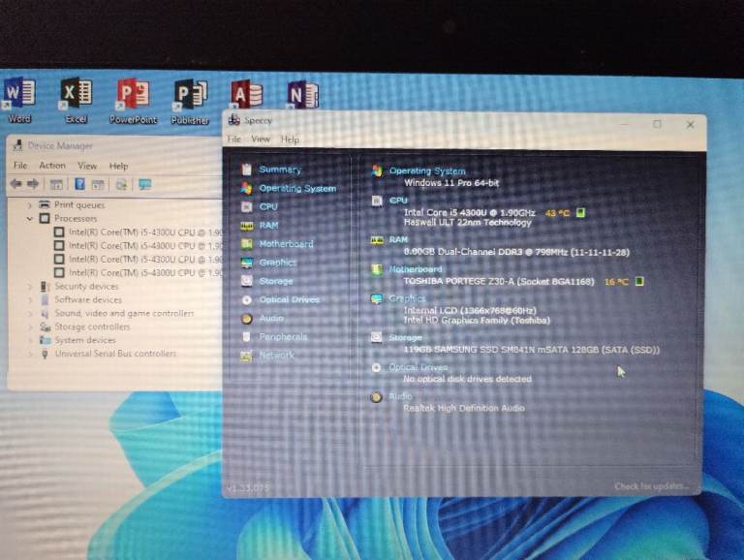Open the Word desktop shortcut
Viewport: 744px width, 560px height.
pyautogui.click(x=18, y=96)
